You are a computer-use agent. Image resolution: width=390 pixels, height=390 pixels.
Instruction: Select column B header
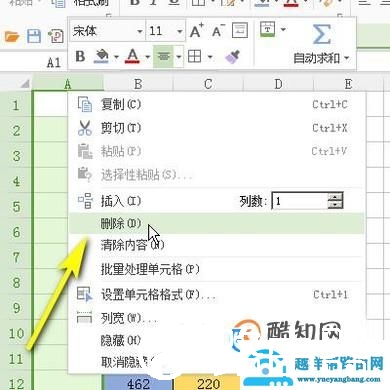(x=138, y=84)
